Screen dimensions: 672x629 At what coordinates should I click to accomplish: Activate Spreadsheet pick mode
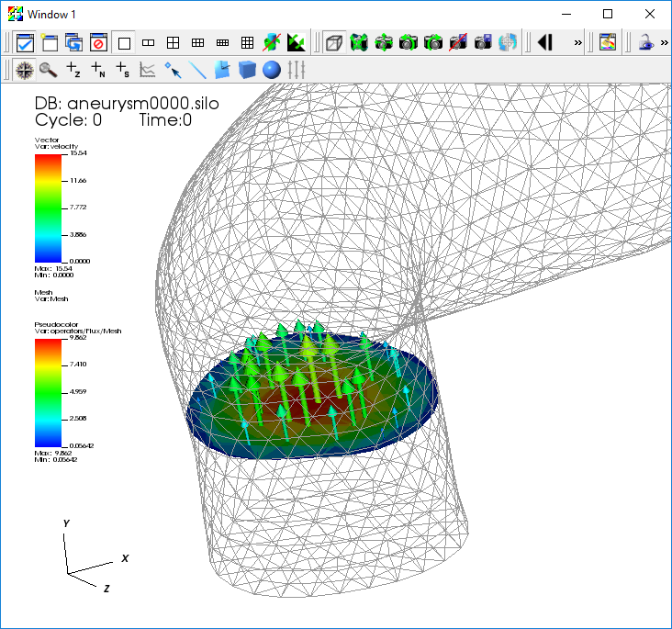123,70
